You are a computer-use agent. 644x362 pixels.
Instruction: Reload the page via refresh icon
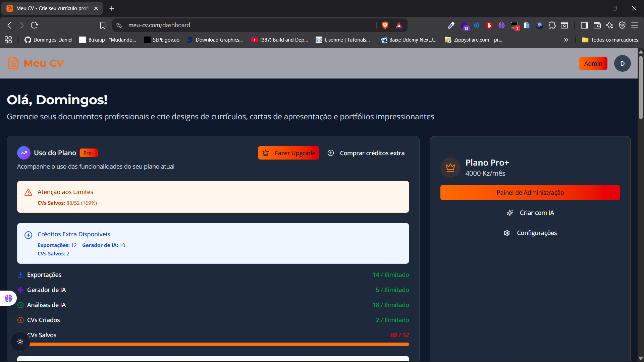tap(34, 25)
